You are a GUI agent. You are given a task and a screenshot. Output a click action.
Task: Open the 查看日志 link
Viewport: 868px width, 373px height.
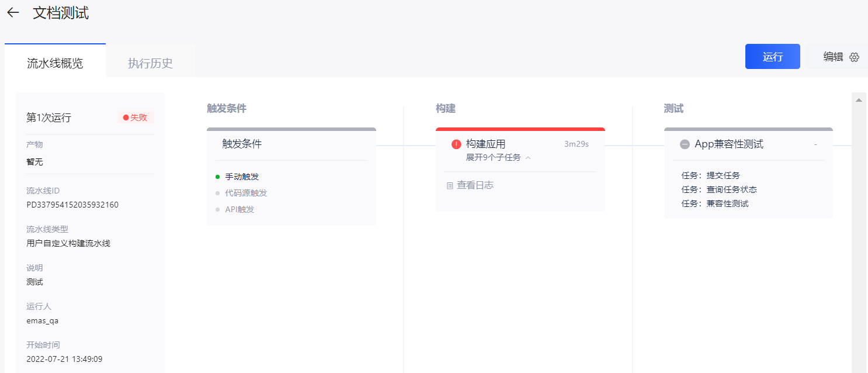[475, 185]
